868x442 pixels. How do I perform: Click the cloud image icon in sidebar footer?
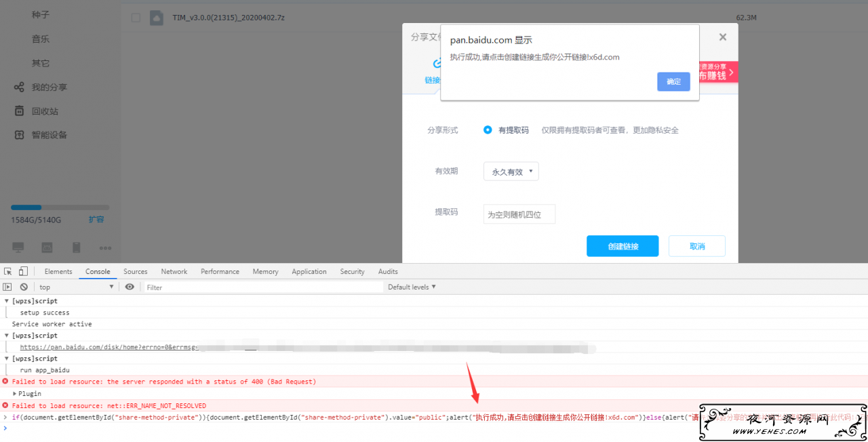pos(47,247)
